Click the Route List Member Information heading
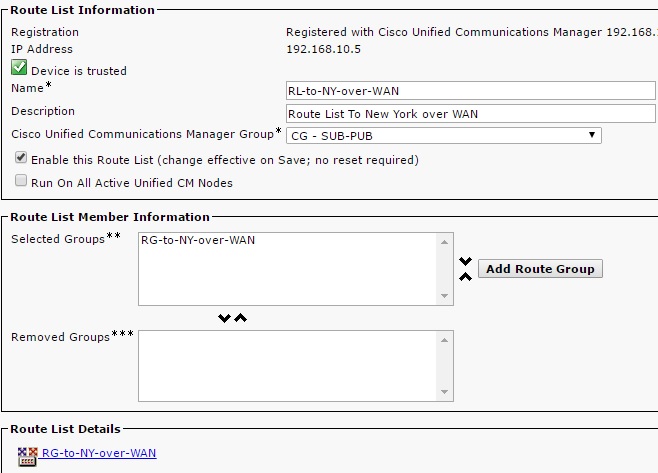The height and width of the screenshot is (473, 658). pyautogui.click(x=110, y=217)
